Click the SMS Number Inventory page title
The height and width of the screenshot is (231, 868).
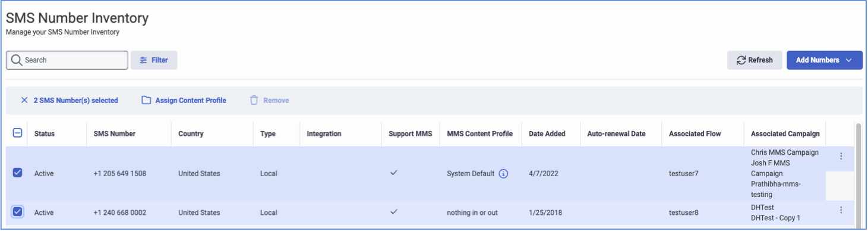pos(77,18)
